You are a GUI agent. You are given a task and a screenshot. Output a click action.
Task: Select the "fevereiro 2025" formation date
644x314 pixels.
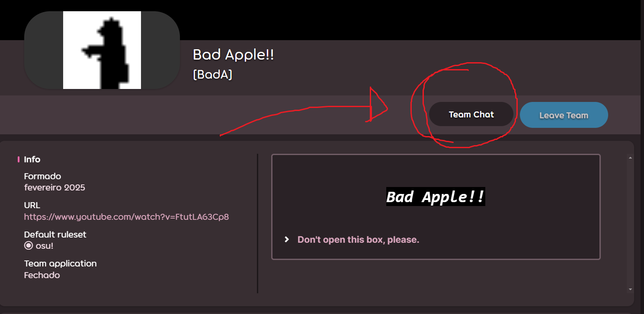[54, 188]
